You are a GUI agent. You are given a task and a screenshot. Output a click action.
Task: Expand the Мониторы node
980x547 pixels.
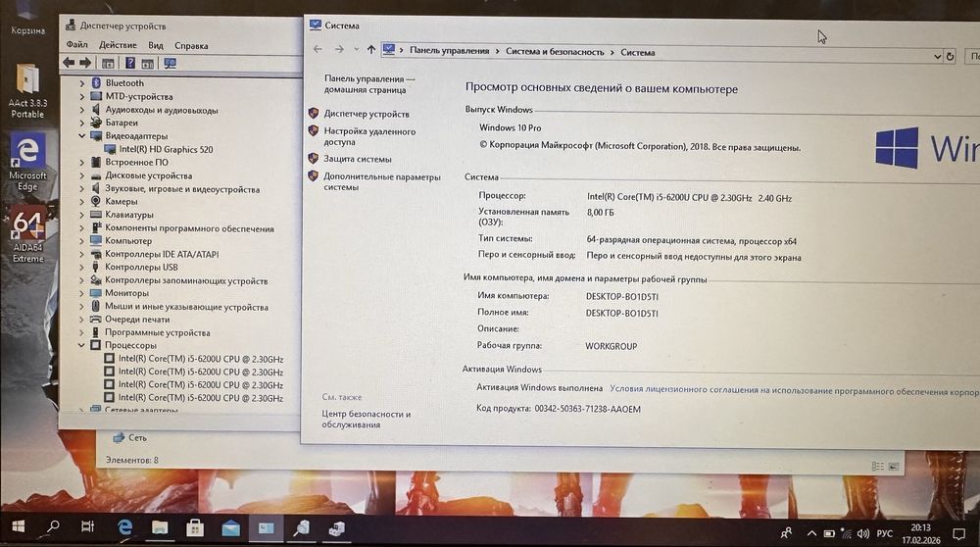point(82,293)
